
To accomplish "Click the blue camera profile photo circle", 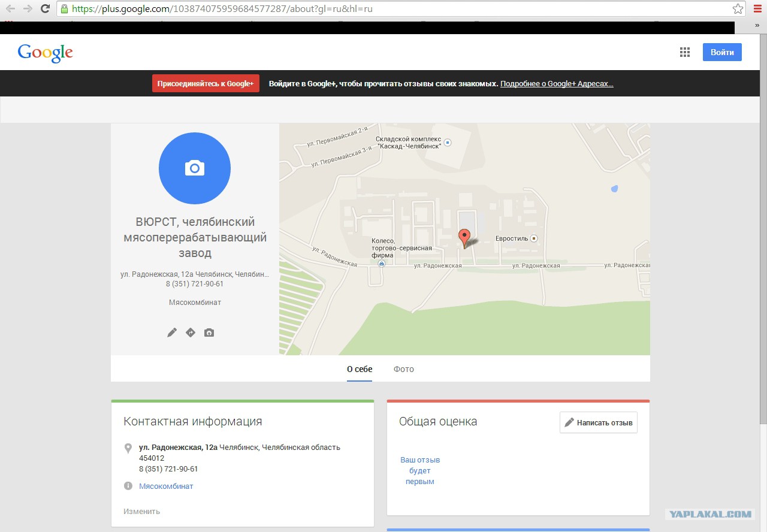I will (x=195, y=168).
